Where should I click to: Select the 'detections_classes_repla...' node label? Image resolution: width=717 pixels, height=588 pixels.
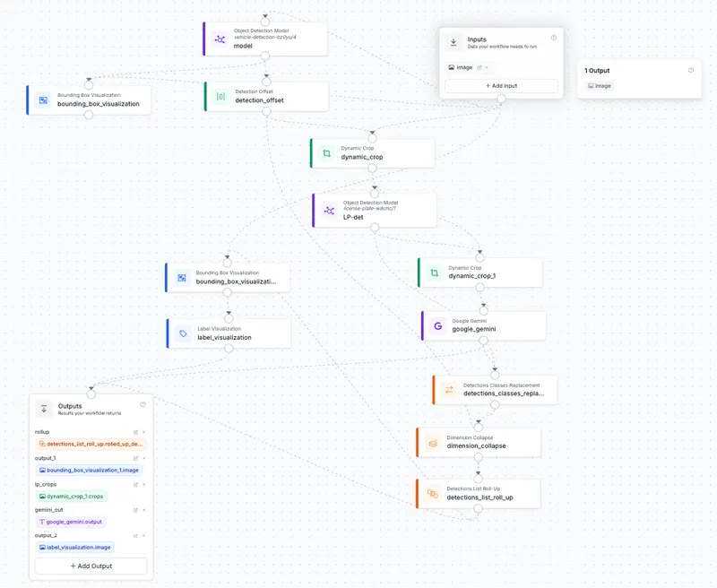[504, 393]
